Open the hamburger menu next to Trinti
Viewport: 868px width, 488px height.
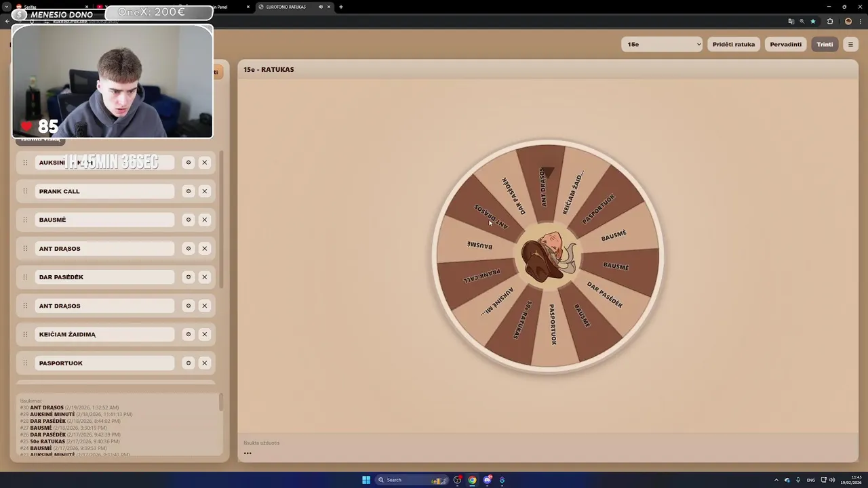point(850,44)
